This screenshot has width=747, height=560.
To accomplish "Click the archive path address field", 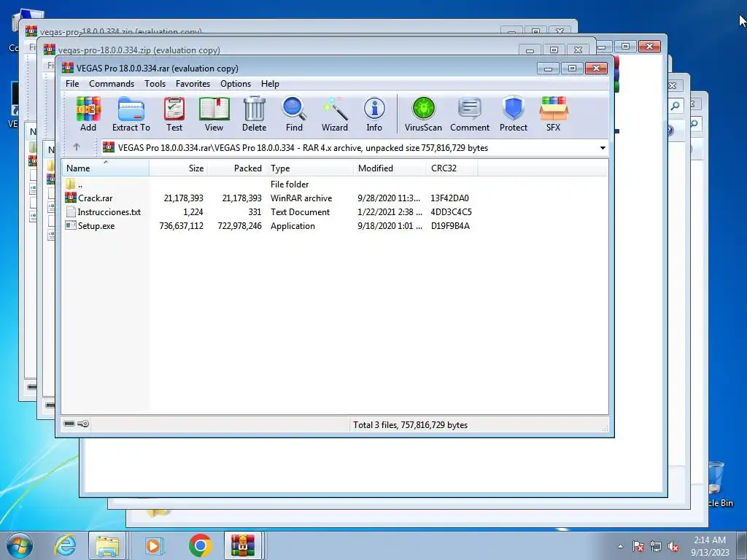I will pos(354,147).
